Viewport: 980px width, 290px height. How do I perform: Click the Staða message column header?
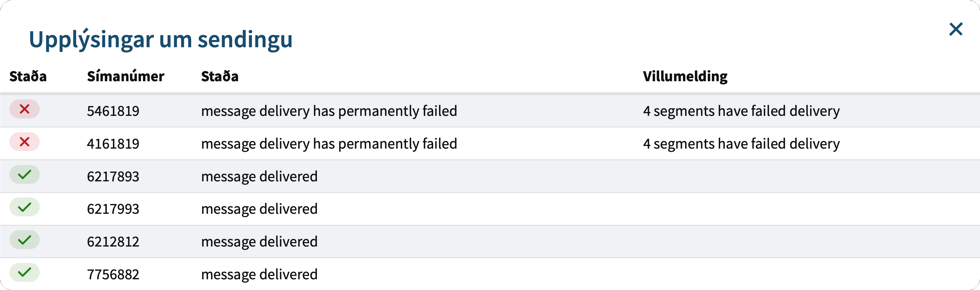pyautogui.click(x=220, y=77)
